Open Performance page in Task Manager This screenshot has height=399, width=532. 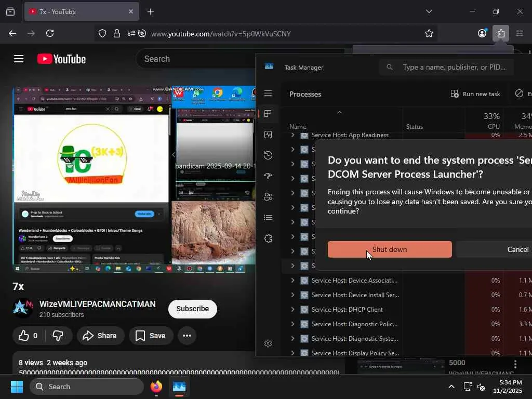[x=268, y=135]
